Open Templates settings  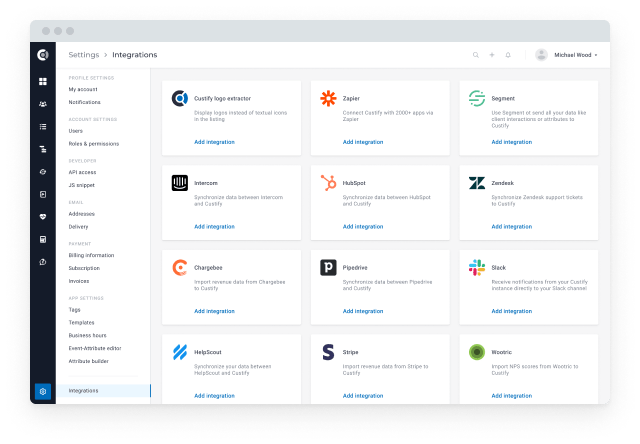click(x=82, y=322)
